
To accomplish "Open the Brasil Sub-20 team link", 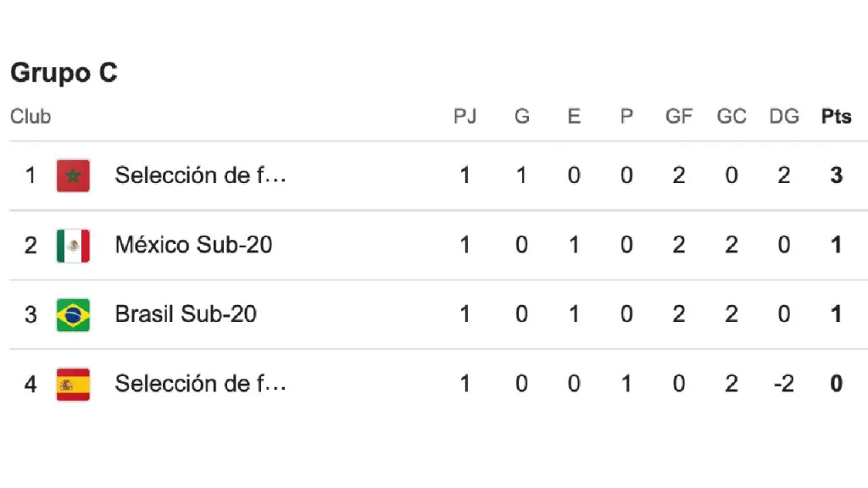I will pos(186,315).
